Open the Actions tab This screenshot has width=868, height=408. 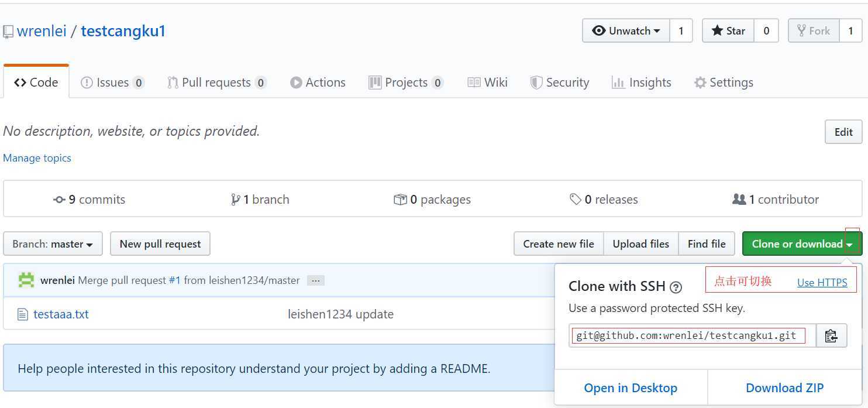point(318,83)
